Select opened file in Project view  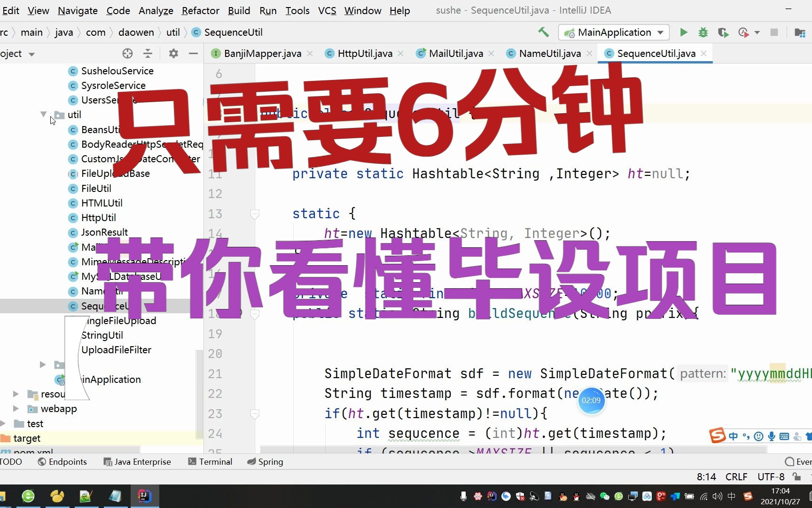(x=127, y=53)
